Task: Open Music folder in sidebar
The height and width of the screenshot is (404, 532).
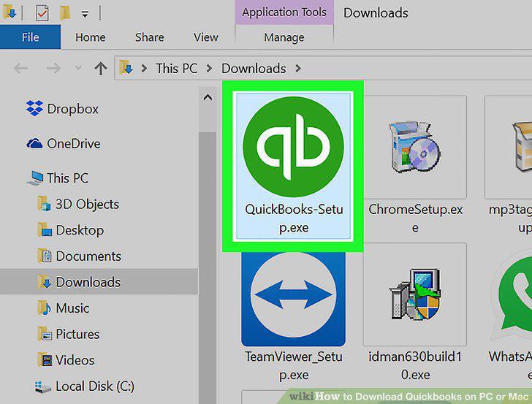Action: pyautogui.click(x=64, y=308)
